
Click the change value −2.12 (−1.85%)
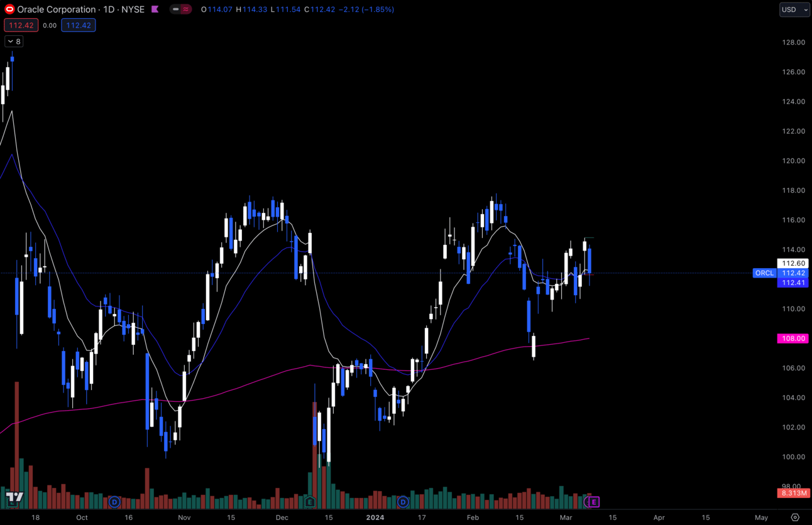tap(366, 9)
